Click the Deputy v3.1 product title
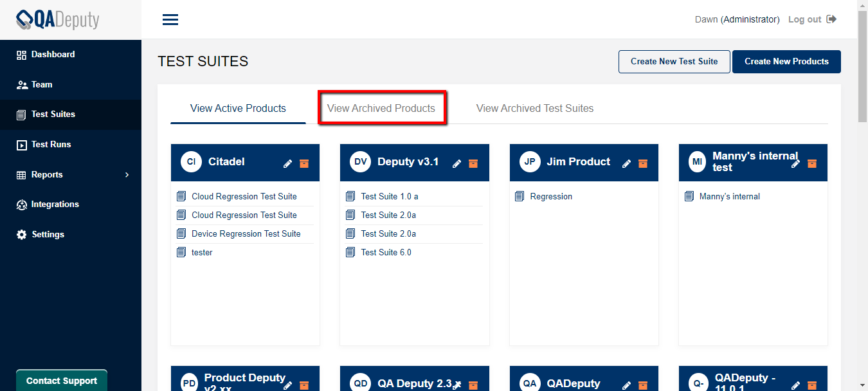Viewport: 868px width, 391px height. click(x=408, y=162)
